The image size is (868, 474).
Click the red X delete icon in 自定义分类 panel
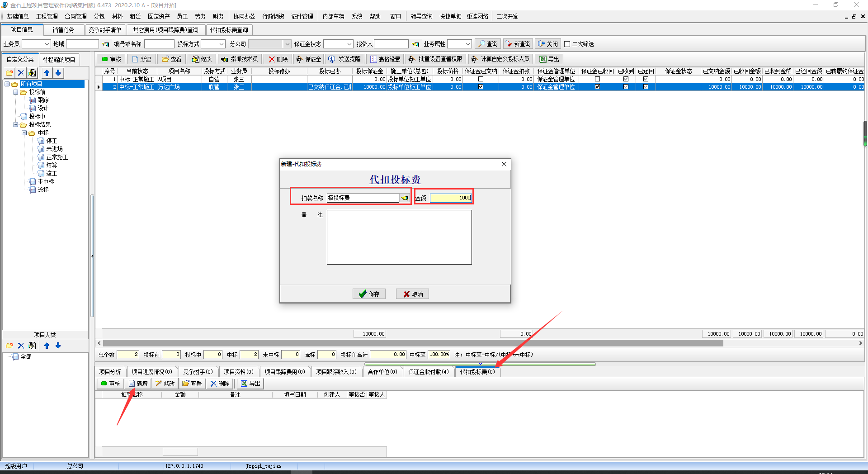pos(21,73)
